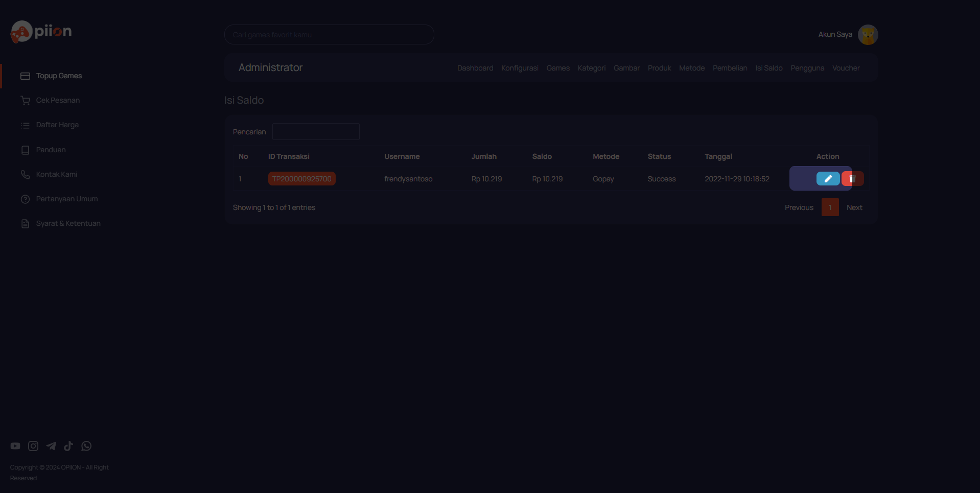Go to Metode admin tab
The image size is (980, 493).
tap(692, 68)
